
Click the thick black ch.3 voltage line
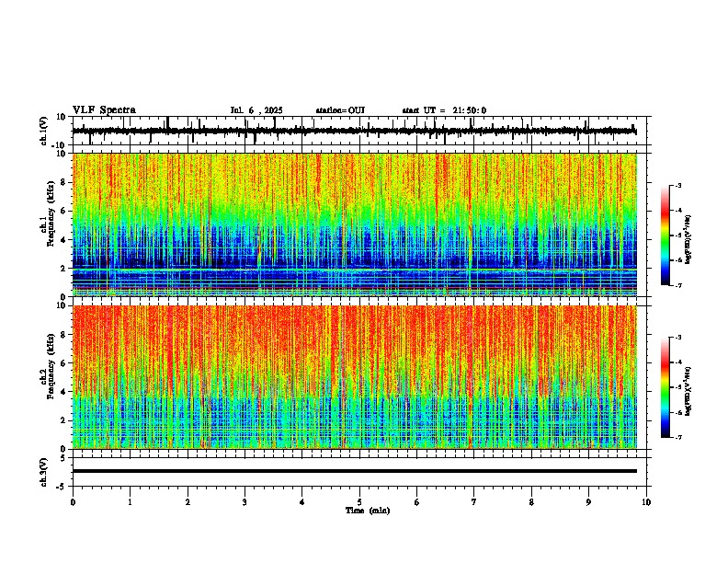[x=355, y=471]
